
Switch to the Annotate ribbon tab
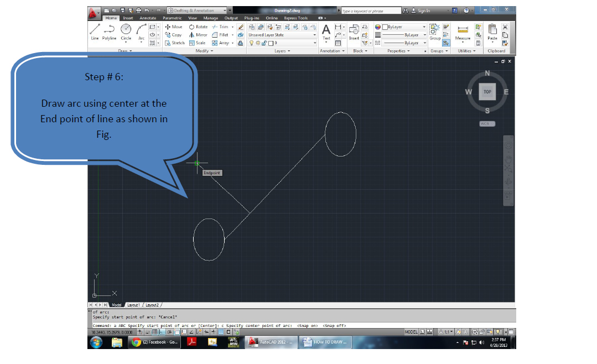coord(147,18)
